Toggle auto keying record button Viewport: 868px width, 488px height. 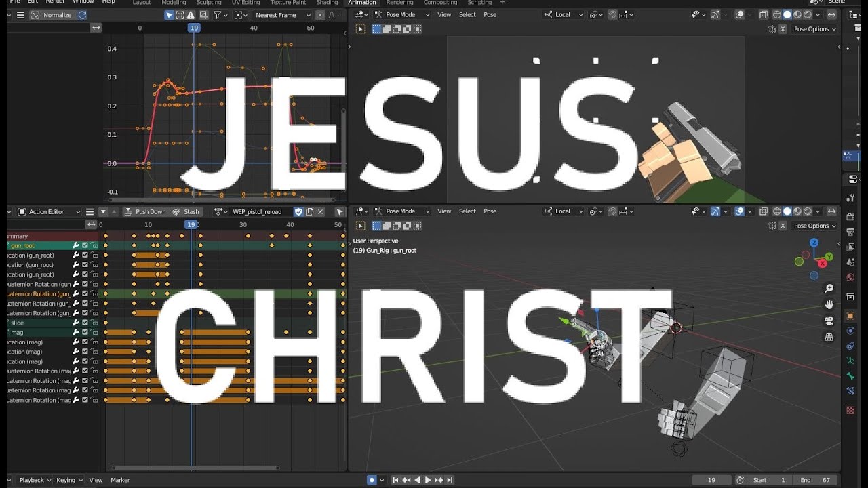pyautogui.click(x=372, y=480)
